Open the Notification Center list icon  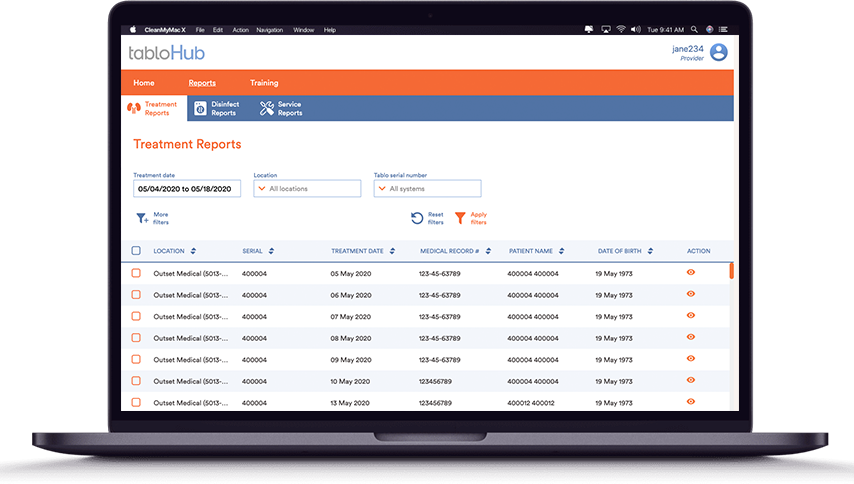click(723, 29)
